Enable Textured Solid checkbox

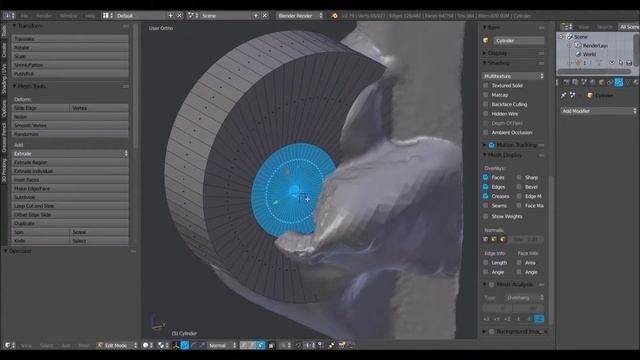click(x=486, y=86)
